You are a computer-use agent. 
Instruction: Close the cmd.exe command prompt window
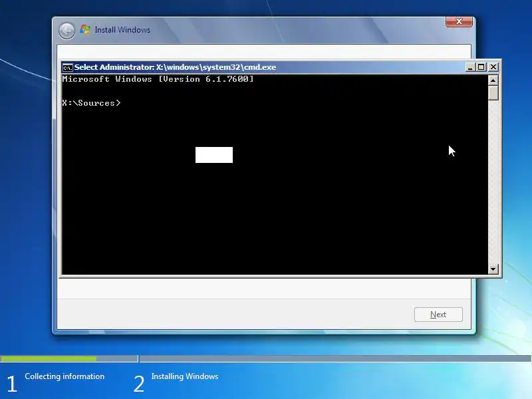click(x=493, y=67)
